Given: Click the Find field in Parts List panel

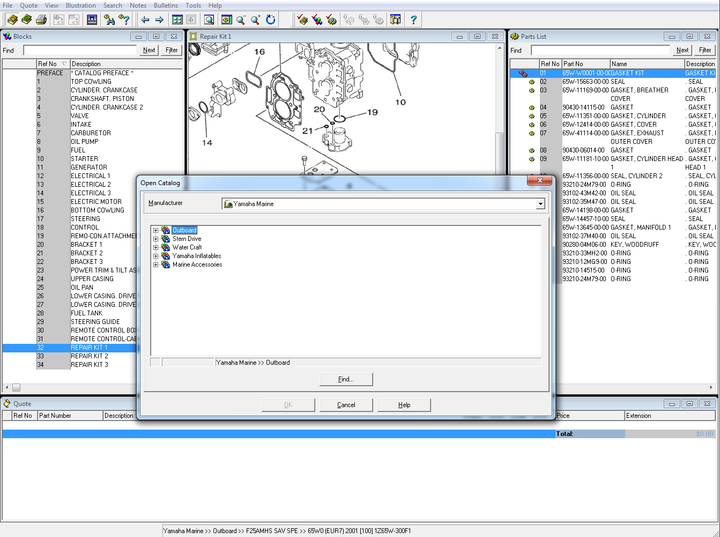Looking at the screenshot, I should (x=601, y=50).
